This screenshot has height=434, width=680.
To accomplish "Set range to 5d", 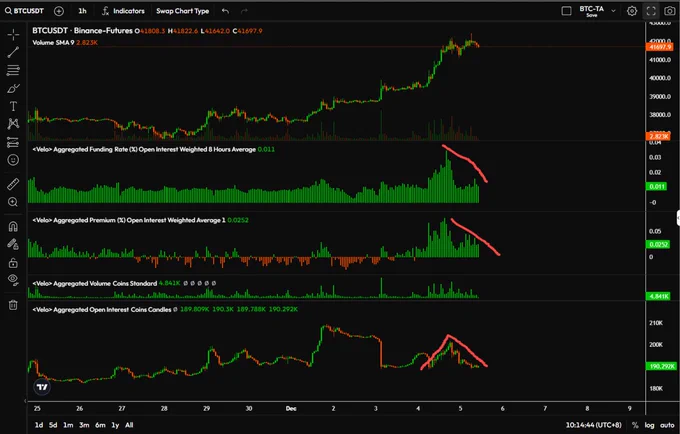I will tap(53, 425).
